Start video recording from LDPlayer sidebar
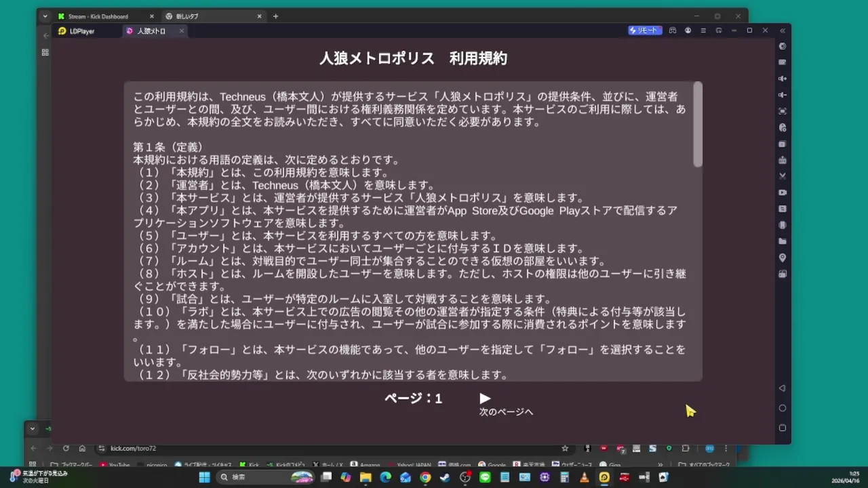 pyautogui.click(x=783, y=192)
